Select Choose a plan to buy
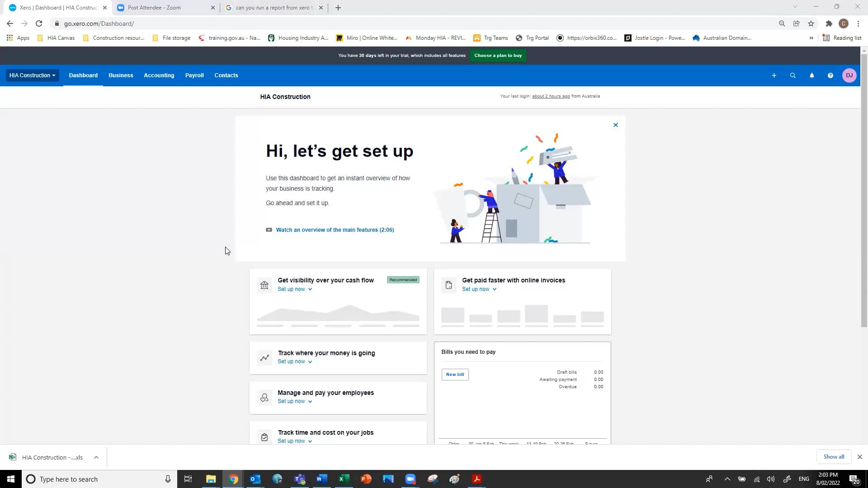This screenshot has width=868, height=488. click(x=498, y=55)
